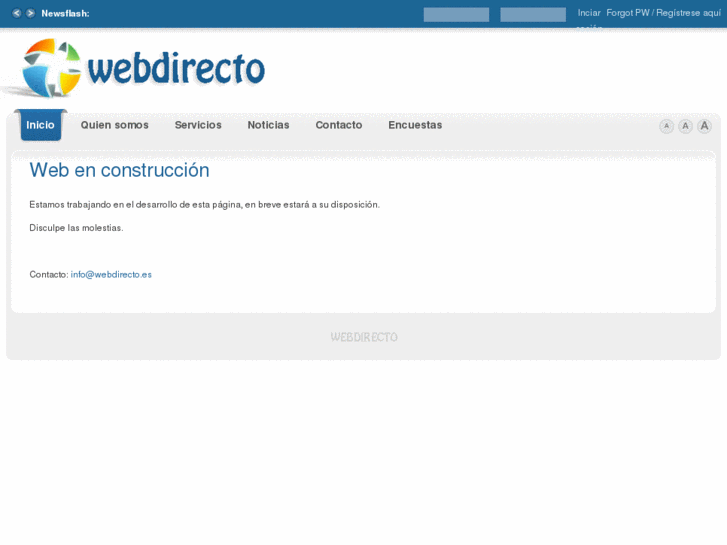This screenshot has width=727, height=545.
Task: Click the username input field in top bar
Action: [456, 14]
